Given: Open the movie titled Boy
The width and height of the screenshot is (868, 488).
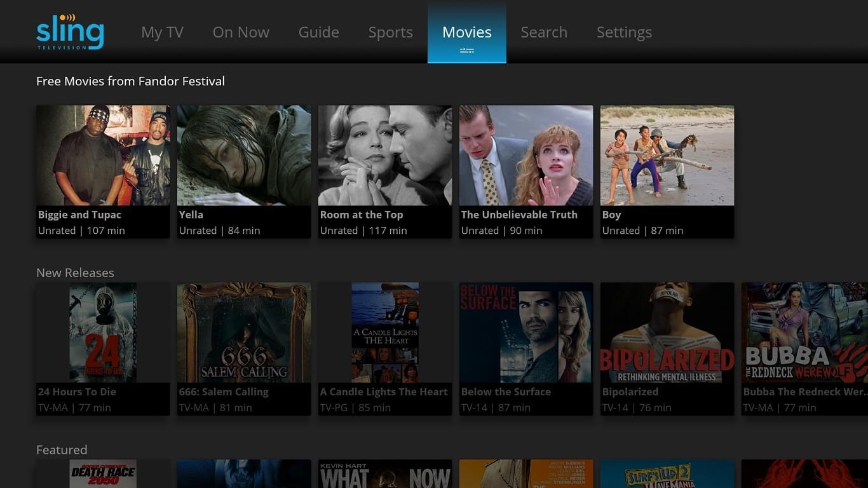Looking at the screenshot, I should click(x=667, y=172).
